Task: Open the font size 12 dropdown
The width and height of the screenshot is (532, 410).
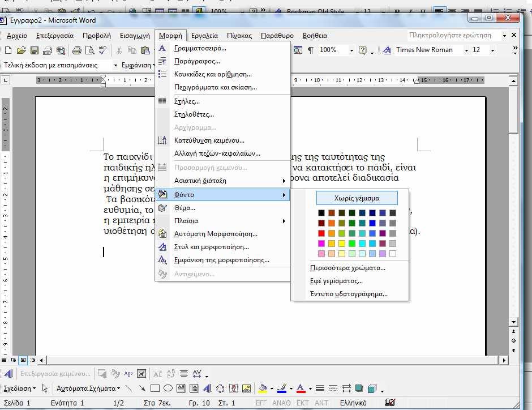Action: pyautogui.click(x=492, y=50)
